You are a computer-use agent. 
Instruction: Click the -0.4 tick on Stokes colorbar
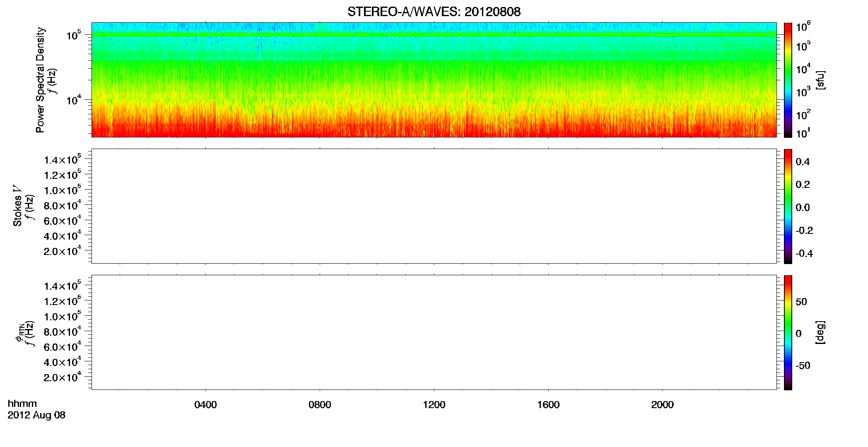point(804,253)
